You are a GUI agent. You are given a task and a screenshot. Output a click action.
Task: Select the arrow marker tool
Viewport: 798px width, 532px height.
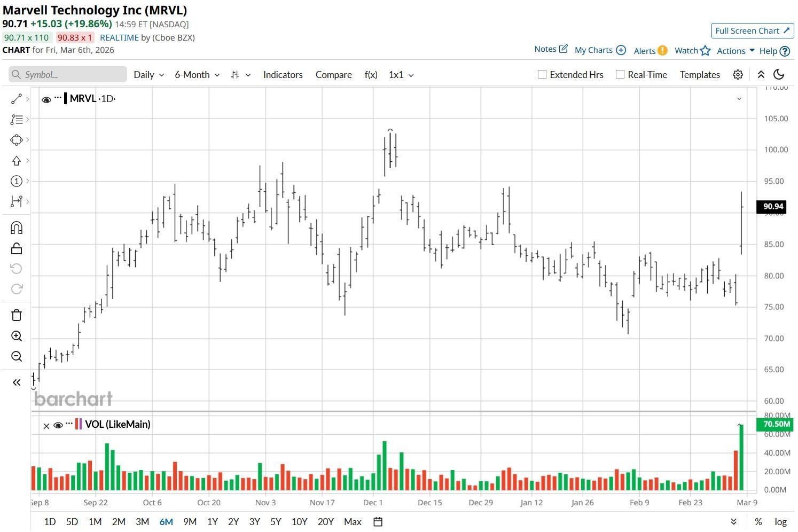pyautogui.click(x=17, y=161)
